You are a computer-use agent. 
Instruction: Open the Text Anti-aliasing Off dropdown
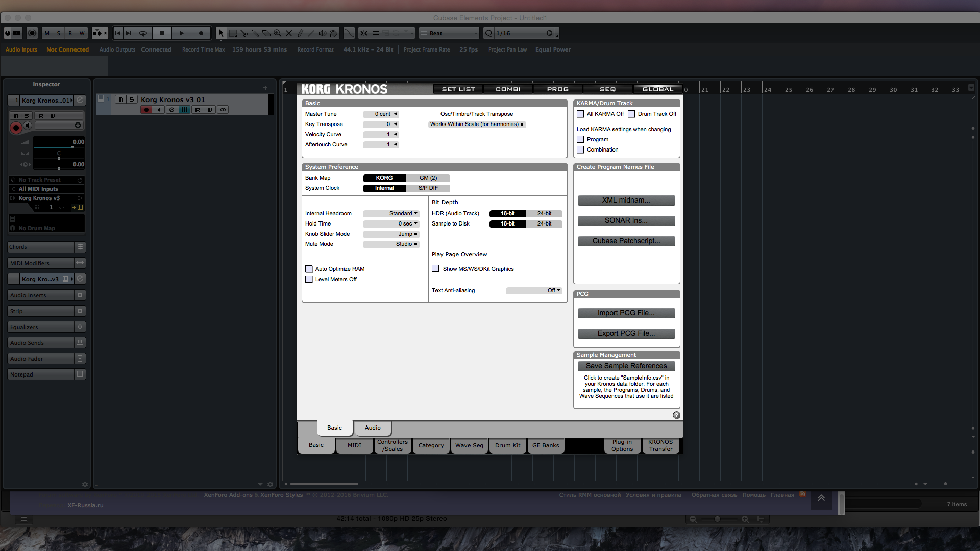click(x=534, y=291)
